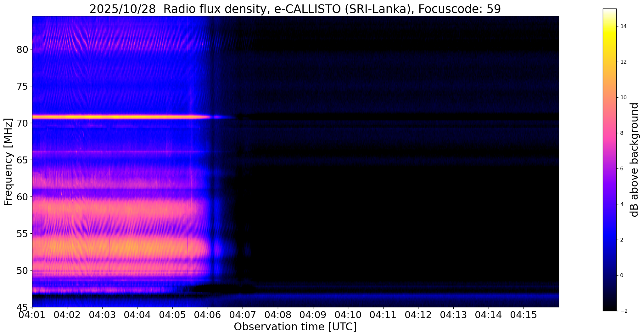This screenshot has width=644, height=336.
Task: Click the plot title mentioning e-CALLISTO SRI-Lanka
Action: (x=295, y=9)
